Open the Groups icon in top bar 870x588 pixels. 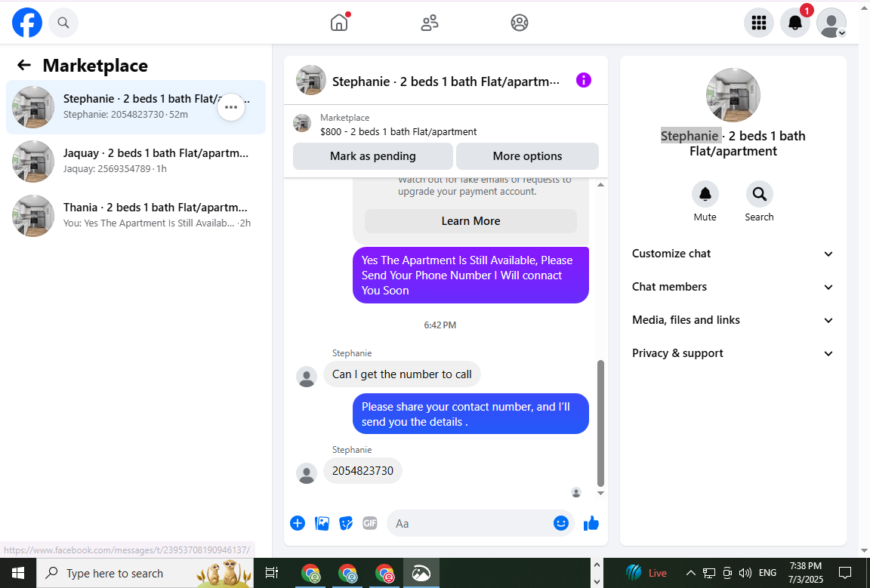(520, 23)
